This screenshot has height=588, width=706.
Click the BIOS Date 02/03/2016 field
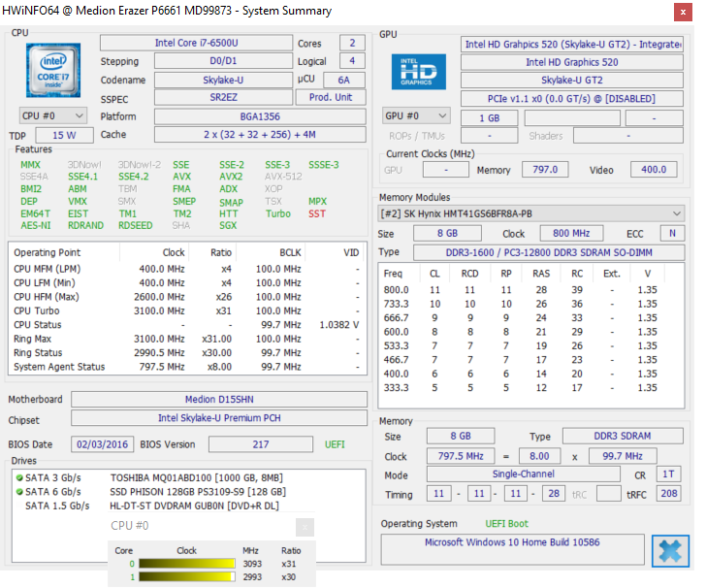[102, 444]
